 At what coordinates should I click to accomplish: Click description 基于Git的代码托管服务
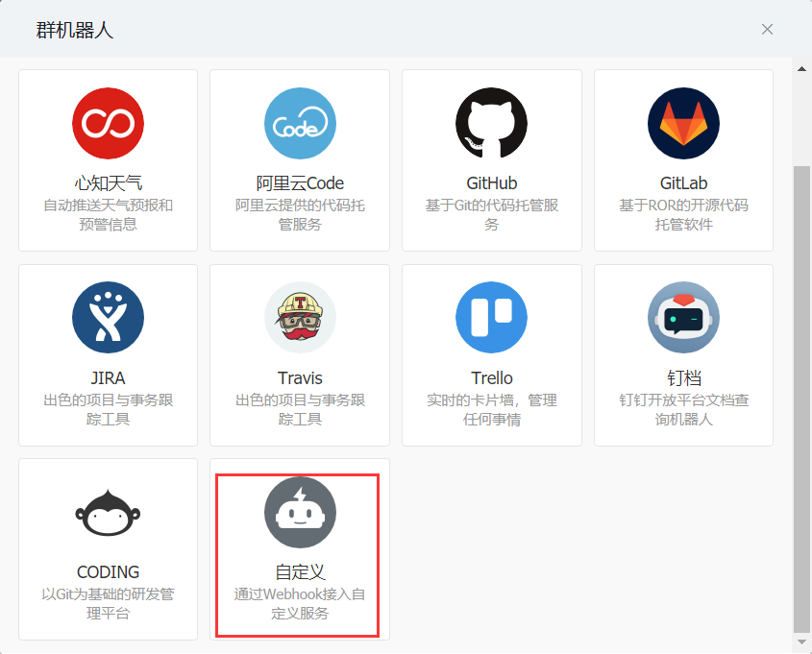click(491, 215)
